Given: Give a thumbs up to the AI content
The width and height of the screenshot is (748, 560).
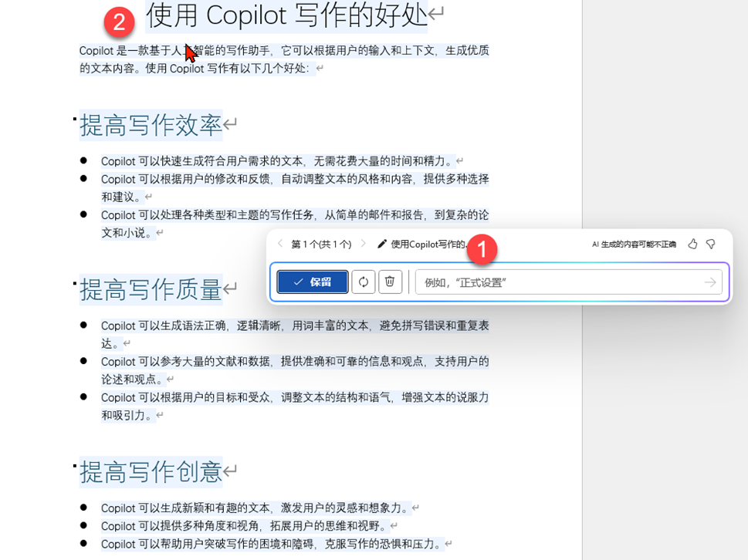Looking at the screenshot, I should tap(692, 244).
